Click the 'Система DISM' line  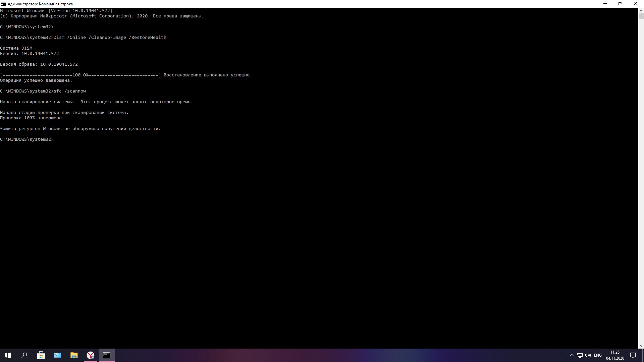[16, 48]
